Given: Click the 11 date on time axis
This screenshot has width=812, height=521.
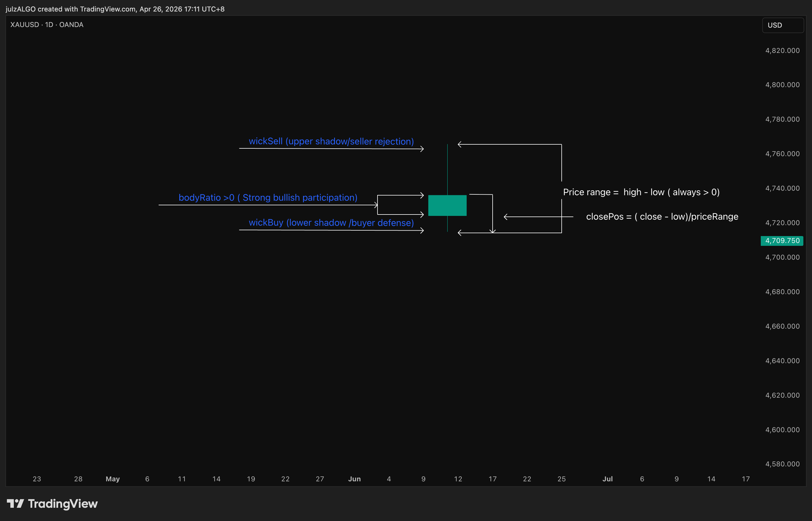Looking at the screenshot, I should tap(182, 479).
